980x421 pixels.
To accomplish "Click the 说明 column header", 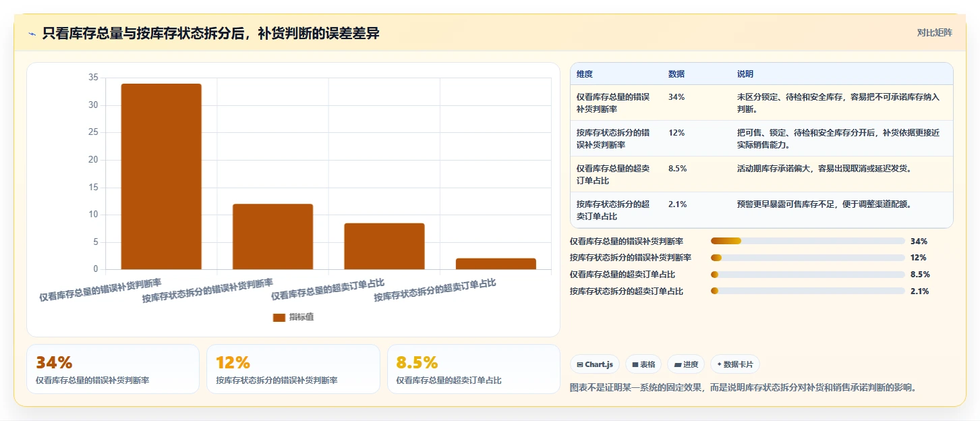I will [x=745, y=74].
